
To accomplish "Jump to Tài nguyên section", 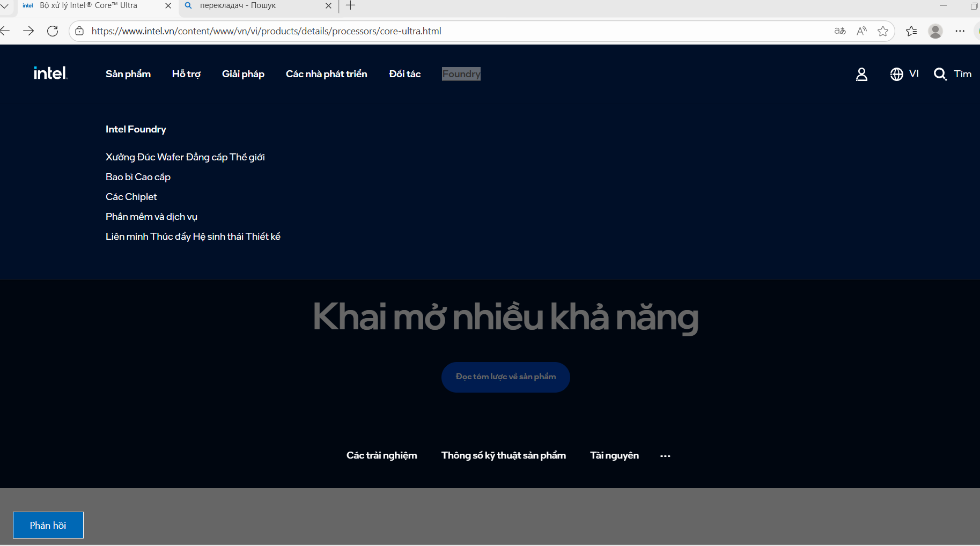I will click(615, 455).
